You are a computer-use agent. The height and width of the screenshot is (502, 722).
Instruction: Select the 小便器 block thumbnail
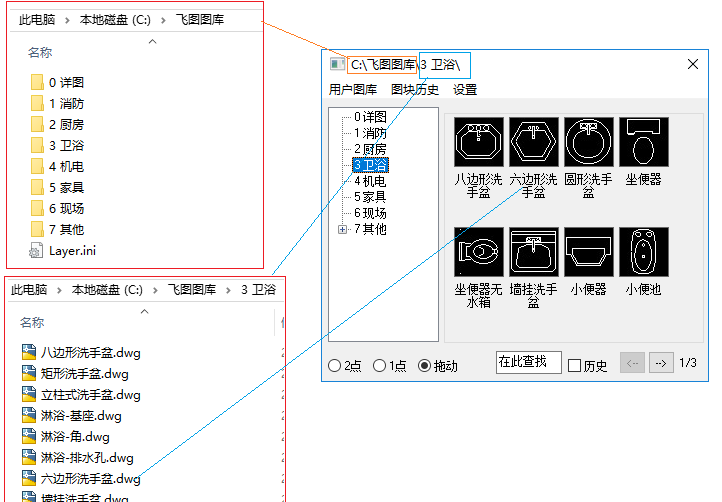coord(588,252)
